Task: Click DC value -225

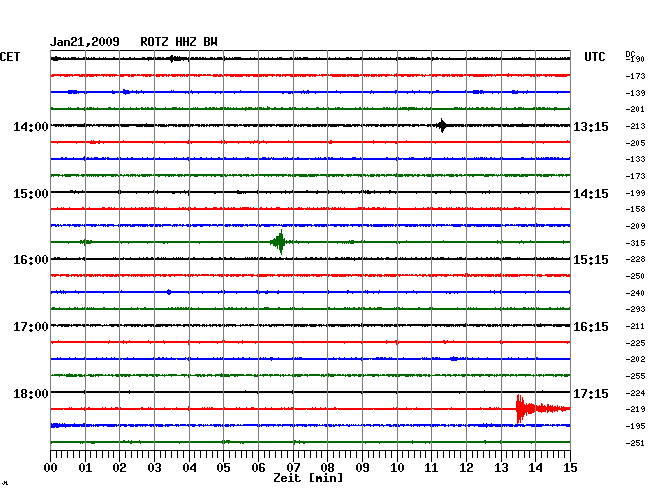Action: click(635, 343)
